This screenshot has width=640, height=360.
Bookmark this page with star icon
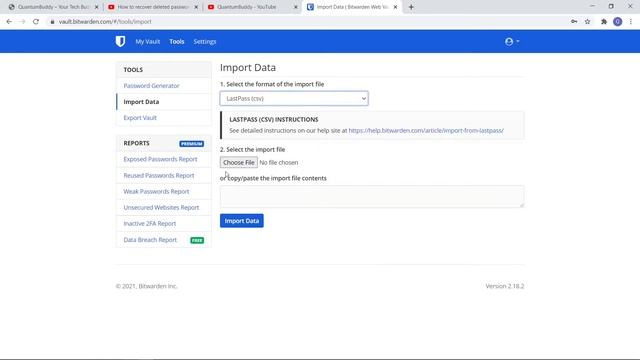587,22
